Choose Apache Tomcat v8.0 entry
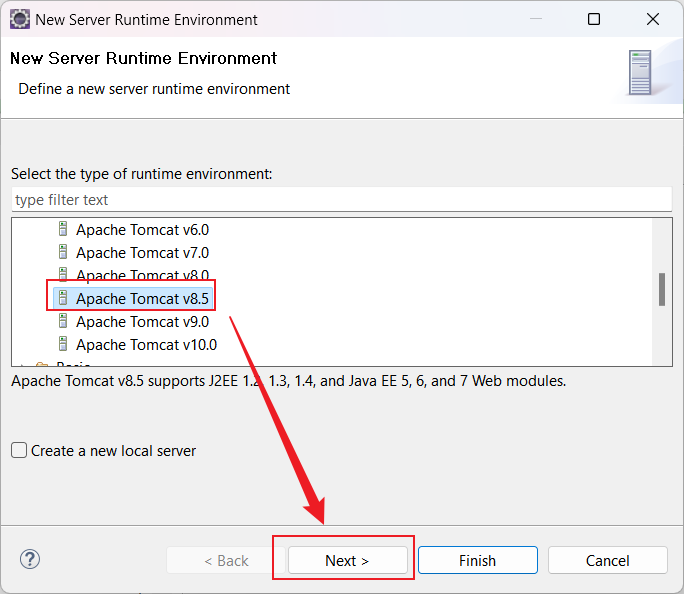The image size is (684, 594). [142, 275]
